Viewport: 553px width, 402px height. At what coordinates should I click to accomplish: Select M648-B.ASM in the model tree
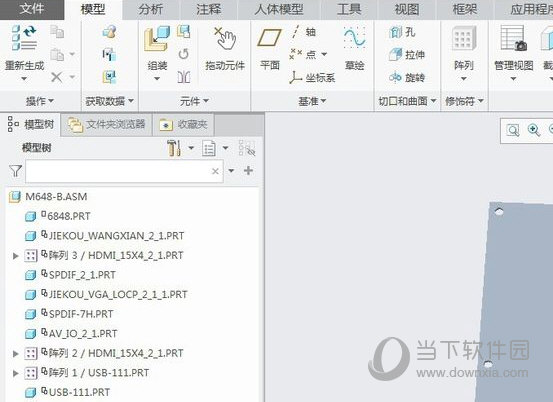coord(48,197)
